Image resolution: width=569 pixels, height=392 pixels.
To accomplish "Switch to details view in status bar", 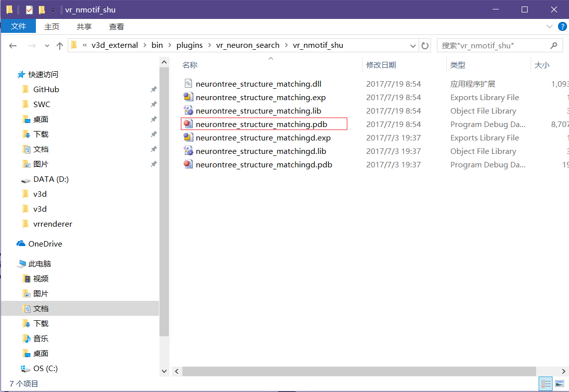I will (547, 384).
